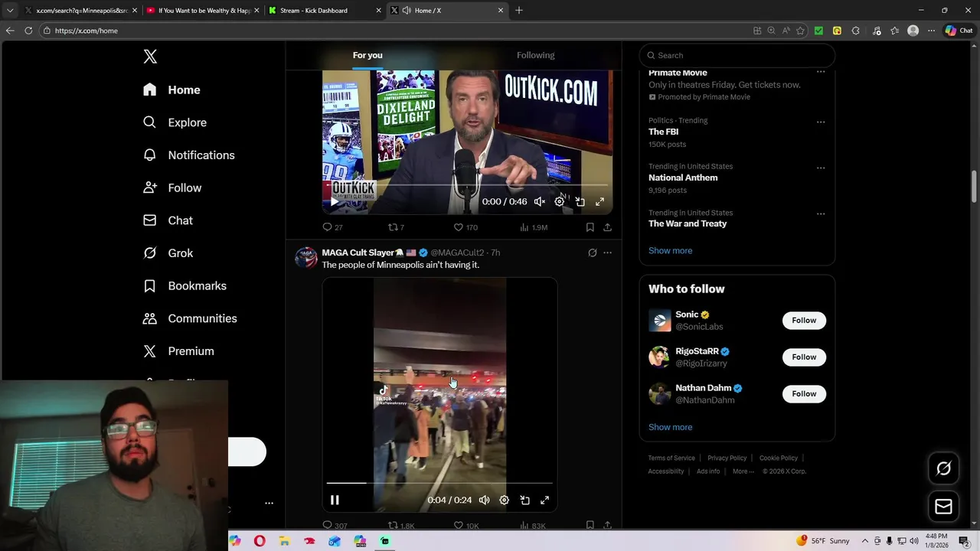Follow Sonic @SonicLabs

[804, 321]
